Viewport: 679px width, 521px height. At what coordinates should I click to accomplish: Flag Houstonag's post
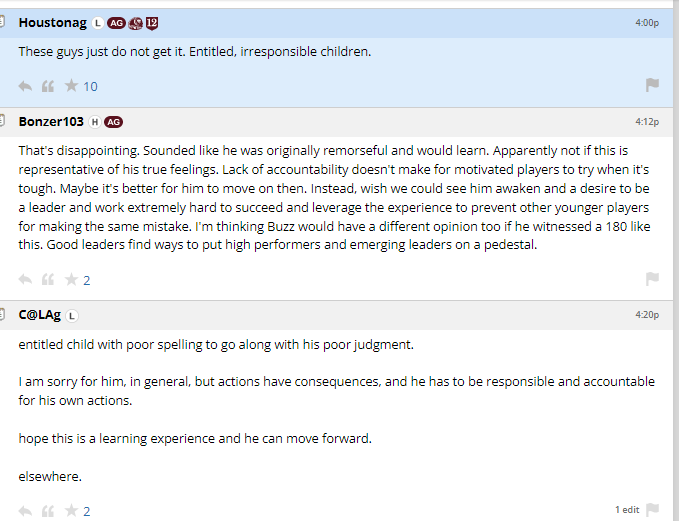[x=652, y=86]
